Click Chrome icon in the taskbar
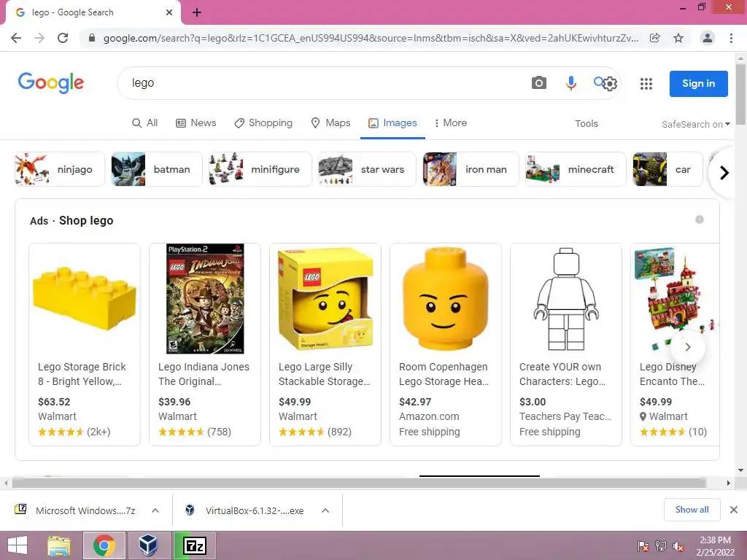Viewport: 747px width, 560px height. point(104,545)
